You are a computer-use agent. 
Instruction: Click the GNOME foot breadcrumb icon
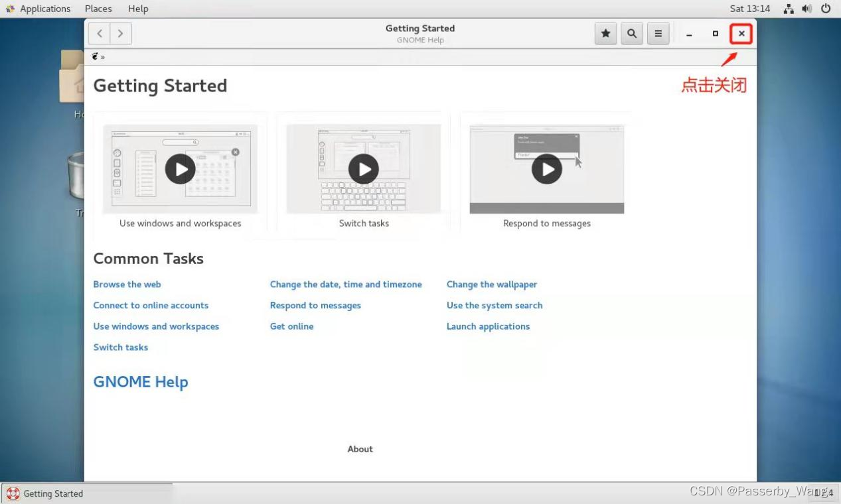(x=96, y=56)
